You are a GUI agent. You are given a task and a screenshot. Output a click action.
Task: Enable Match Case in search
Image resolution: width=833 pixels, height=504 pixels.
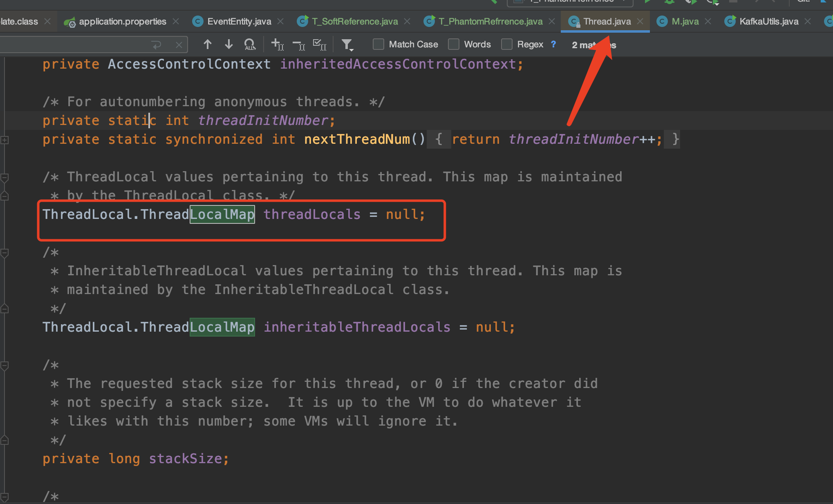(x=378, y=44)
